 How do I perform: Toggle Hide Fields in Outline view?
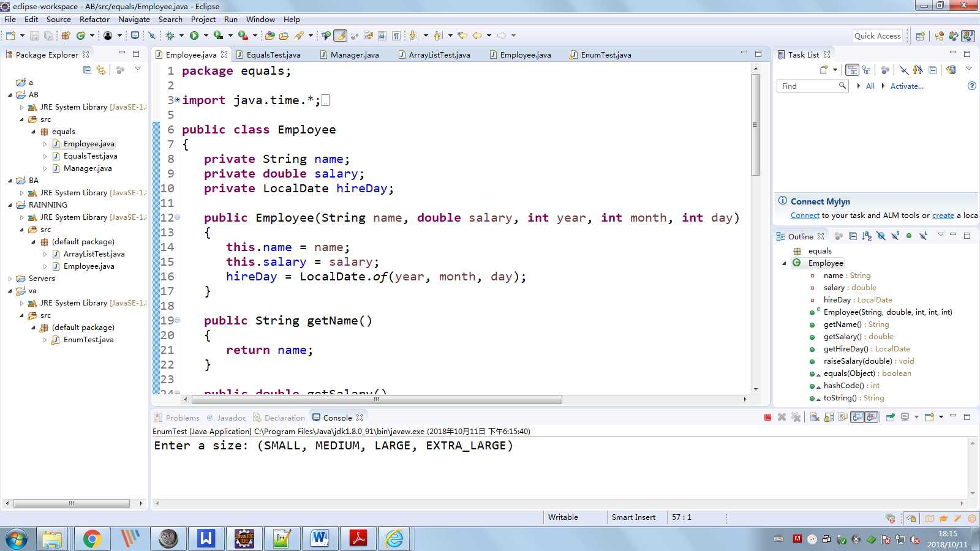pyautogui.click(x=881, y=236)
